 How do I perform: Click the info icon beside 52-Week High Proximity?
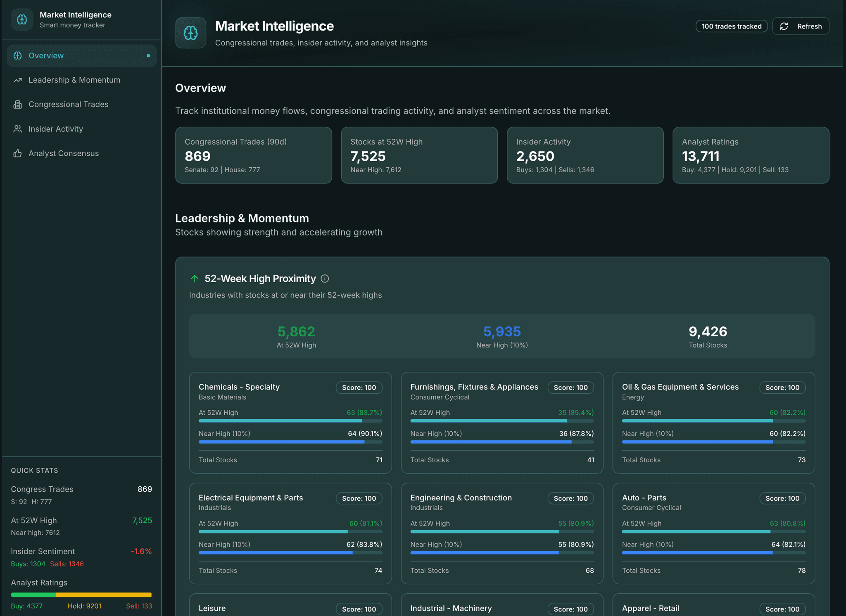tap(325, 279)
